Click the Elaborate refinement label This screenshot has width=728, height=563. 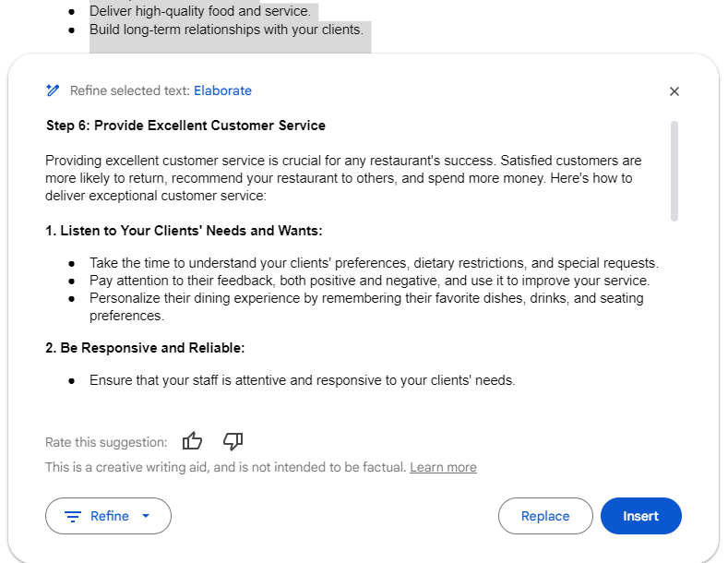pos(222,90)
